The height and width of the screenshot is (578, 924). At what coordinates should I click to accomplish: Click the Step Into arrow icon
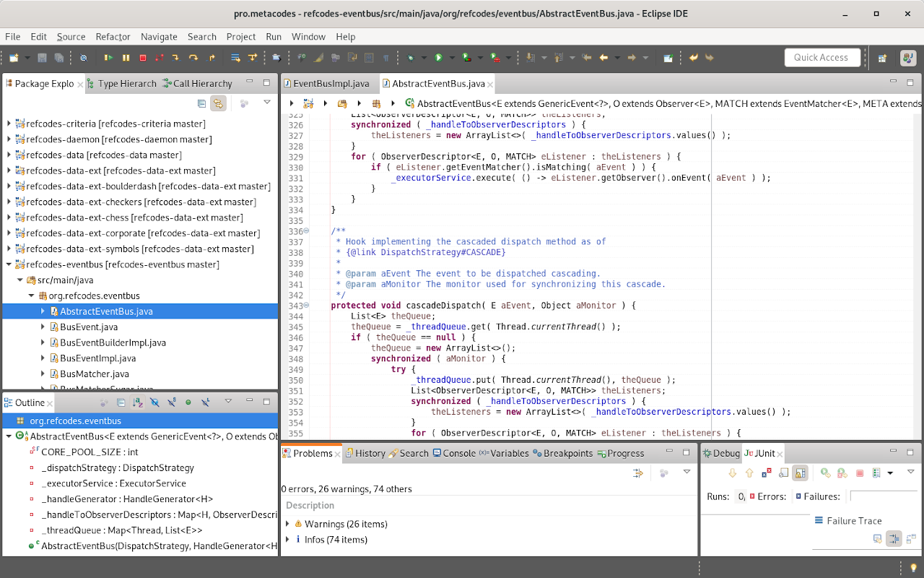point(175,58)
